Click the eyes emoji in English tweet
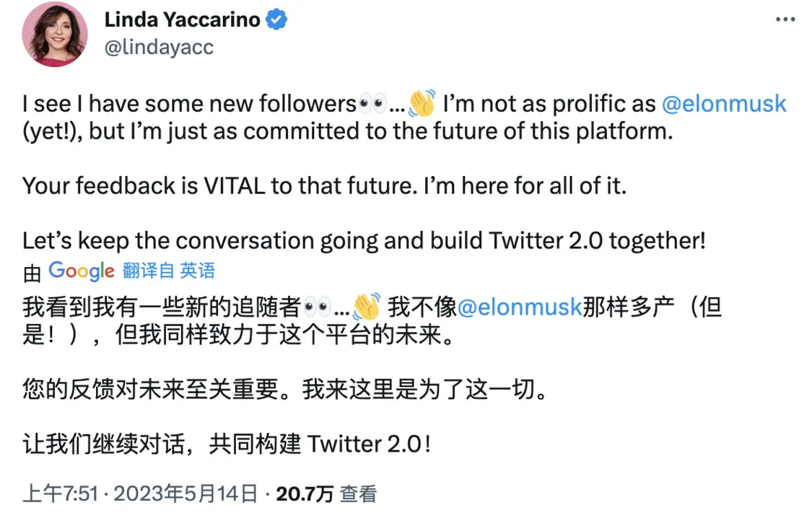Screen dimensions: 812x526 (372, 104)
